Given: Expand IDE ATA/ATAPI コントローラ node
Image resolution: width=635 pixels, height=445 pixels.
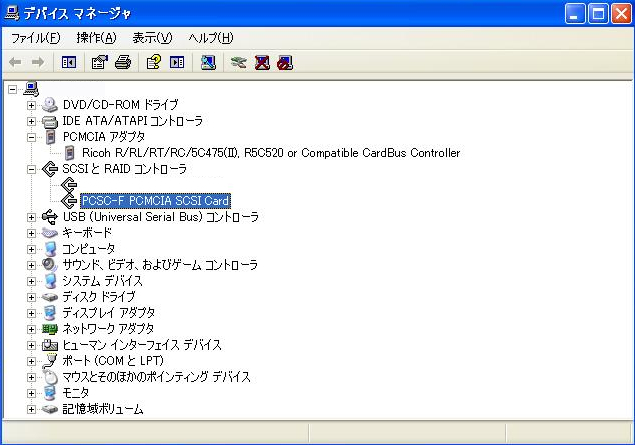Looking at the screenshot, I should (x=31, y=121).
